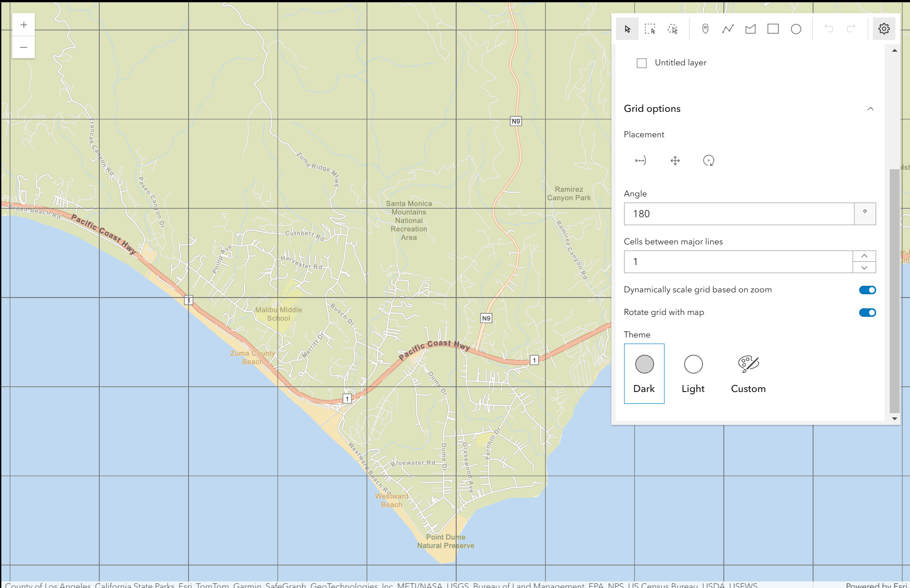910x588 pixels.
Task: Select the point drawing tool
Action: pyautogui.click(x=704, y=29)
